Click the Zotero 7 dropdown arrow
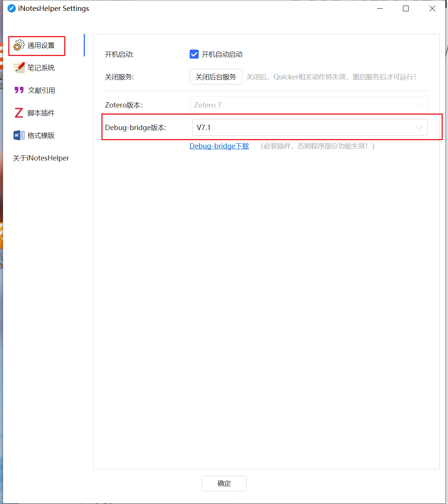The height and width of the screenshot is (504, 448). [x=419, y=105]
